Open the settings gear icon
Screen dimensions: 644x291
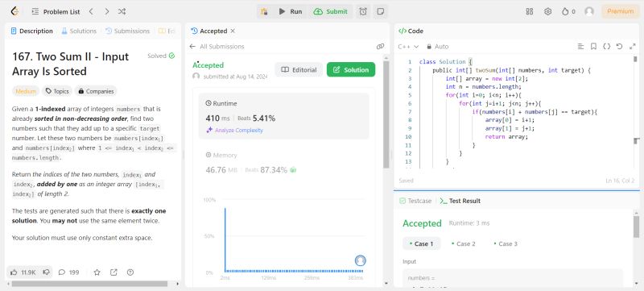pos(547,11)
